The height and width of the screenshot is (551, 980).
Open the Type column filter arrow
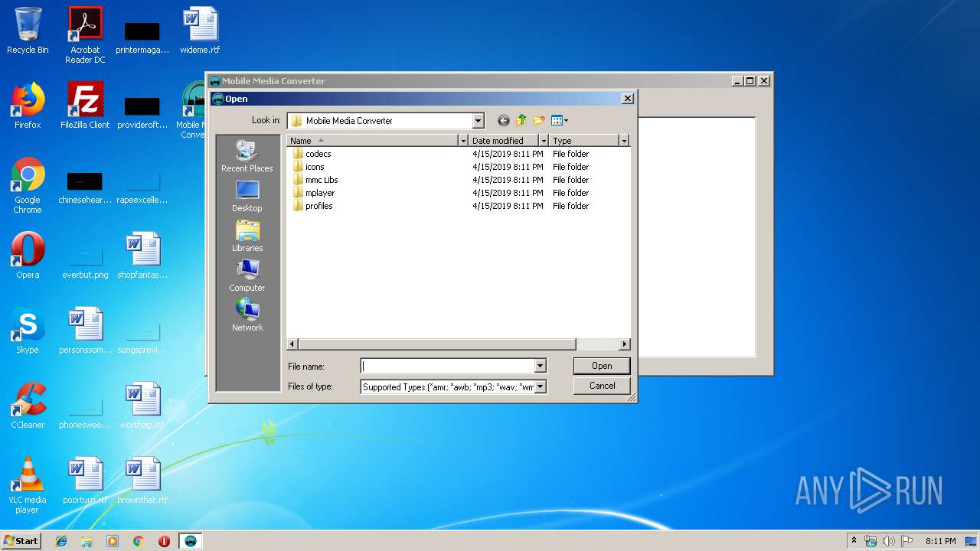[x=624, y=141]
